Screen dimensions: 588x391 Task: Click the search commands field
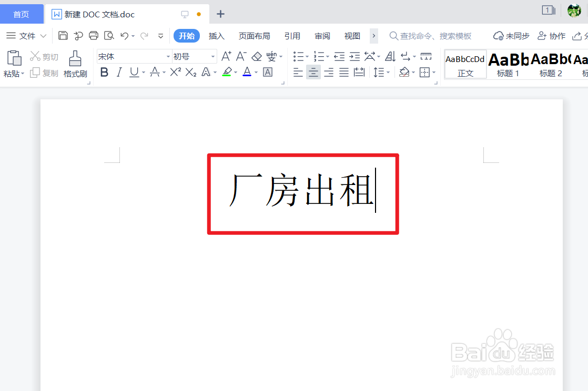431,36
